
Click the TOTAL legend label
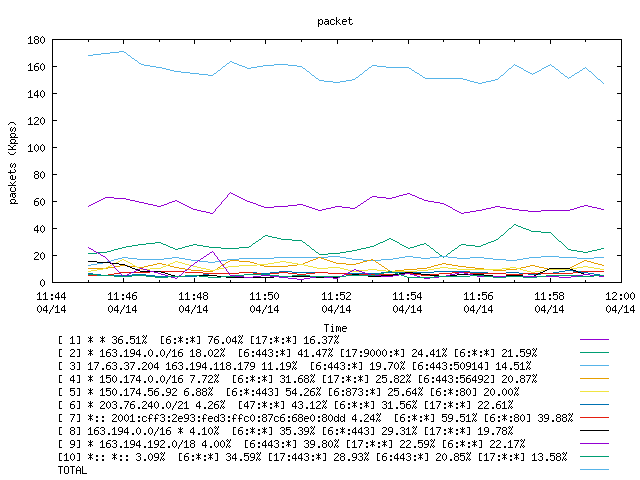coord(72,471)
